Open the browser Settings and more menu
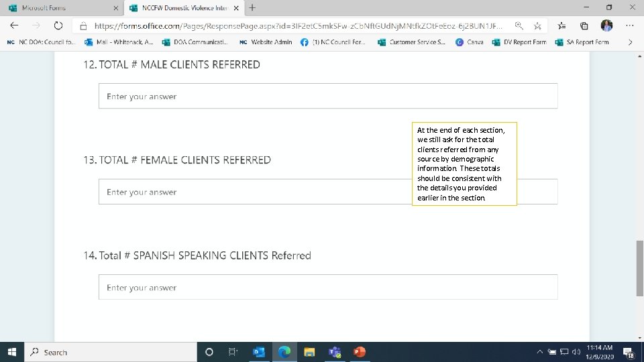Image resolution: width=644 pixels, height=362 pixels. [x=630, y=25]
